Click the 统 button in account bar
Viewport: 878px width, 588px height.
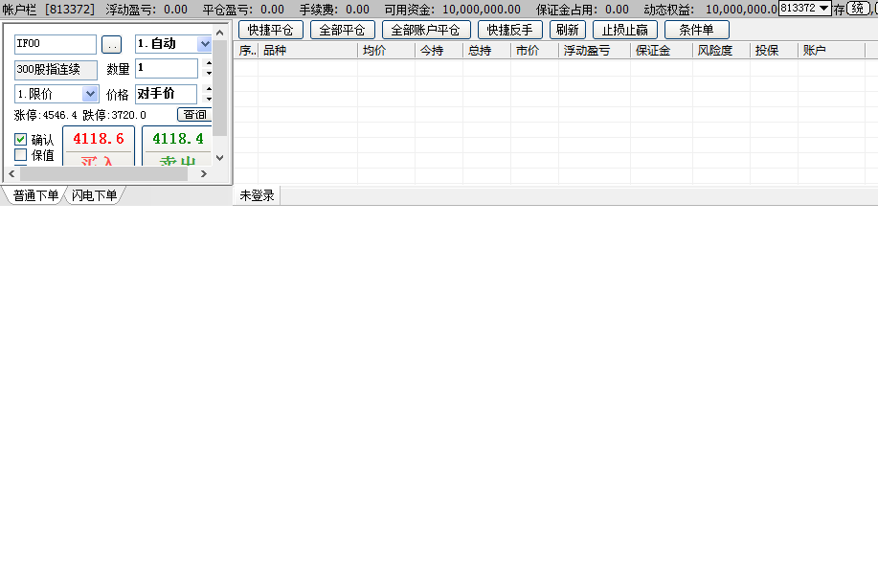(x=859, y=9)
